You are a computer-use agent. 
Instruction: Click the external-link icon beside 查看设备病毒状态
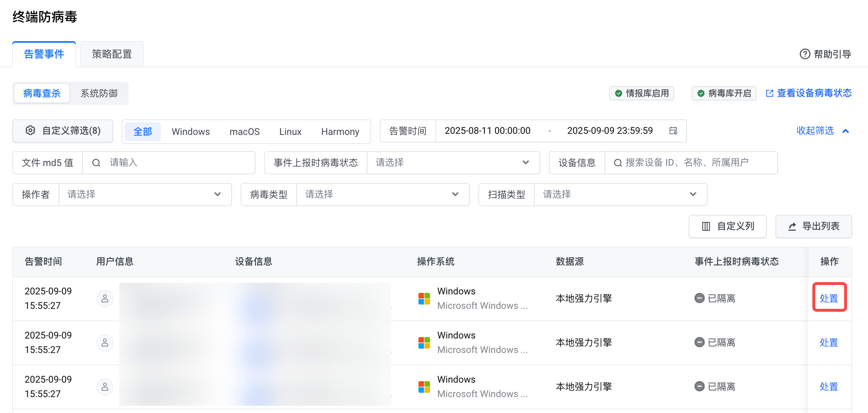(769, 93)
